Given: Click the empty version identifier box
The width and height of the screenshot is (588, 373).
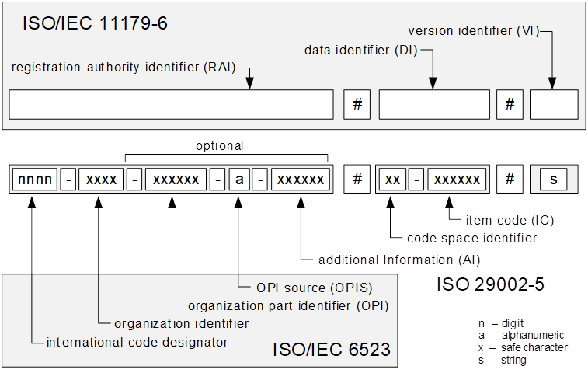Looking at the screenshot, I should click(554, 104).
